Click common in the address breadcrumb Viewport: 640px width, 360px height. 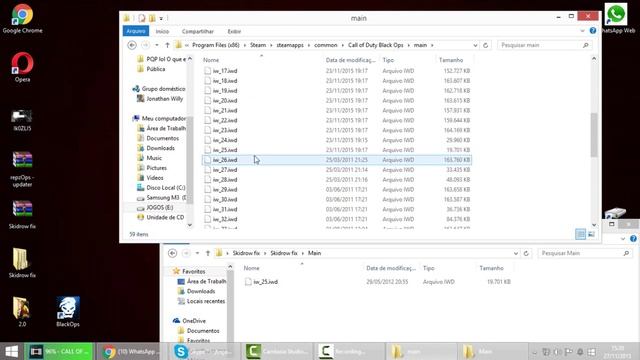(326, 45)
